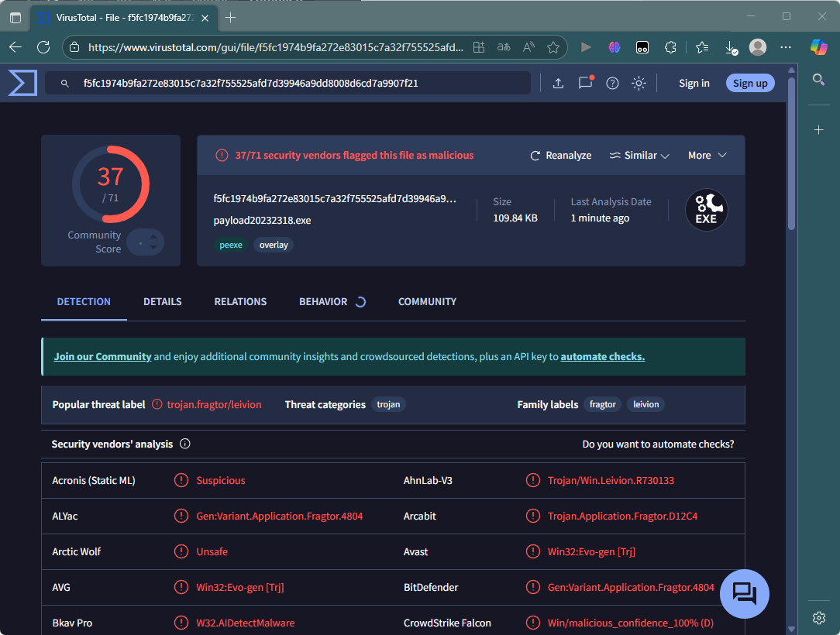Click the alert icon in Acronis row

[x=181, y=480]
